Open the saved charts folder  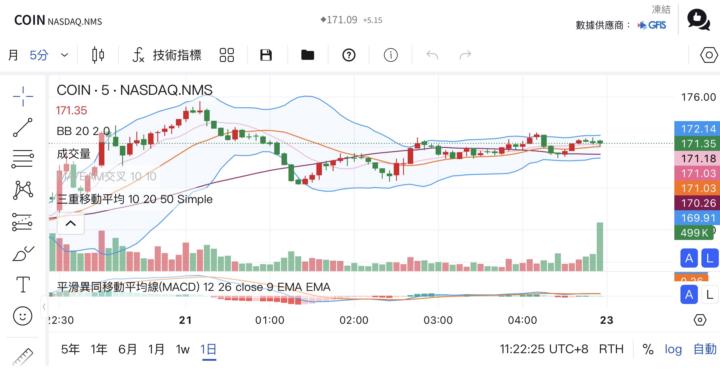point(307,55)
